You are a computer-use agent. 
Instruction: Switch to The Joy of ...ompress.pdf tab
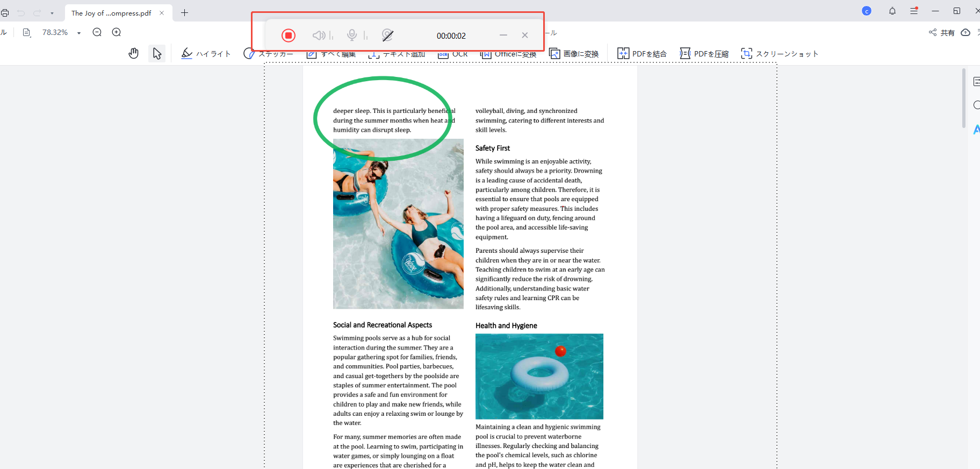tap(111, 13)
